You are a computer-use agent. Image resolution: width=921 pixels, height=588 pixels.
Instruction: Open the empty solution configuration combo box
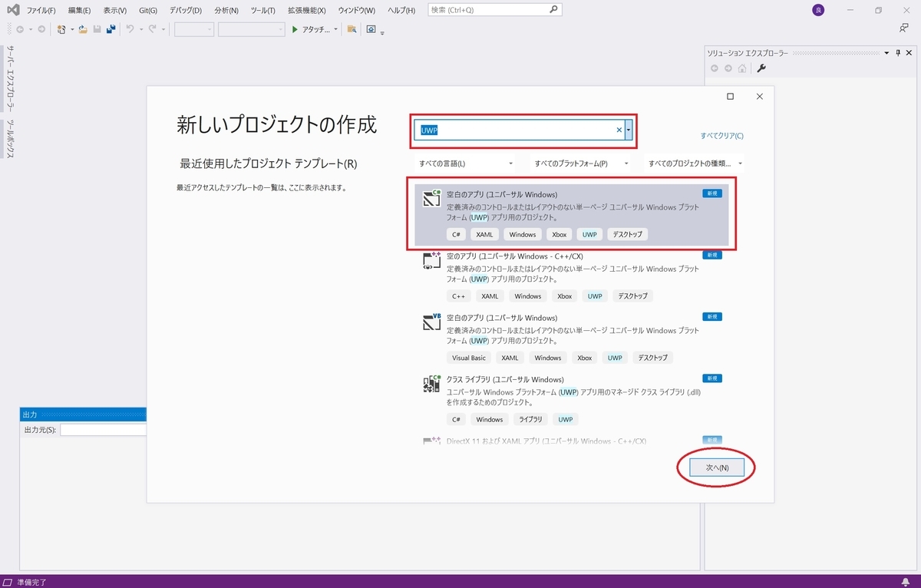coord(193,29)
